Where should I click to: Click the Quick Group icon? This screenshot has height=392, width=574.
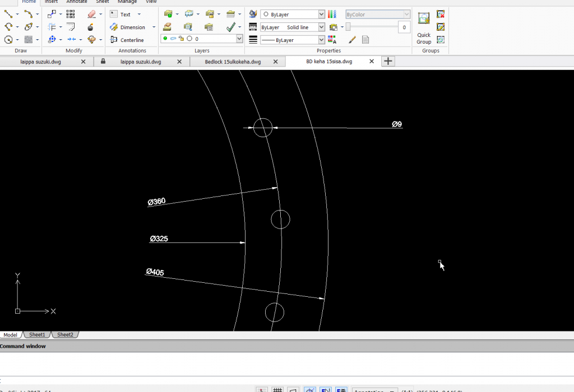(x=424, y=18)
